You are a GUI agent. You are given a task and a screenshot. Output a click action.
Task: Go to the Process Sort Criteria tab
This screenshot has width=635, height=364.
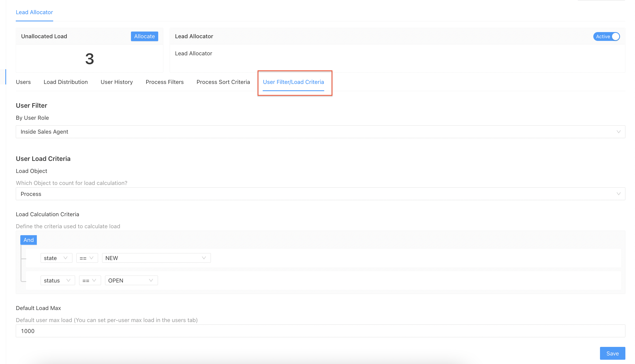pos(223,82)
